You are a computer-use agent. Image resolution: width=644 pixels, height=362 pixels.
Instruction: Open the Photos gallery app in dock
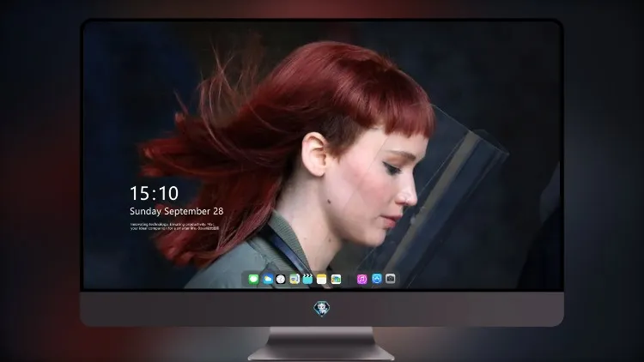pos(336,280)
